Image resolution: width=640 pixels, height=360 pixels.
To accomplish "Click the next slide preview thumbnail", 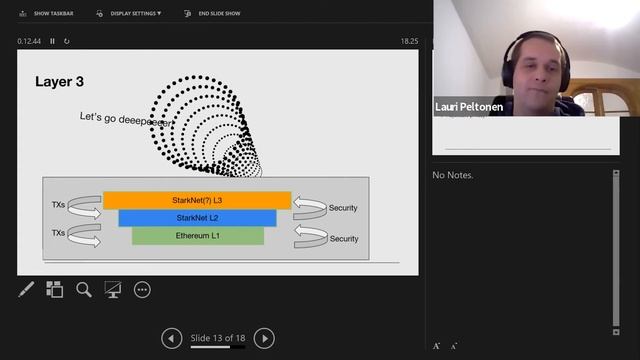I will [x=526, y=136].
